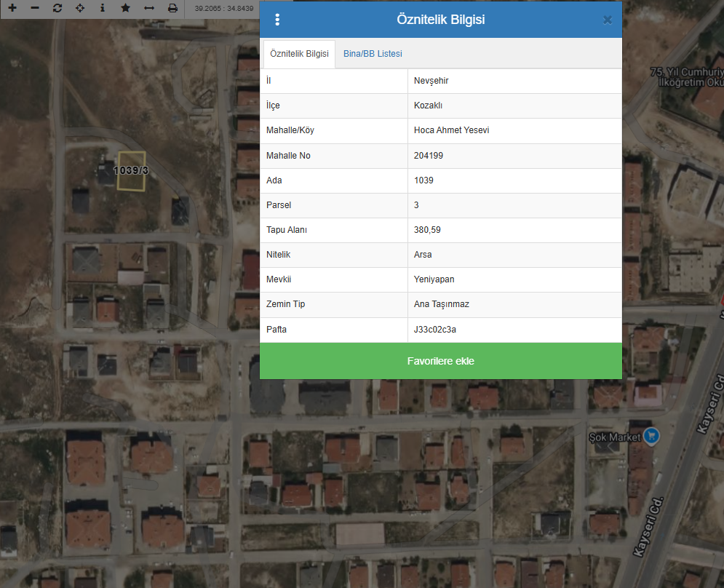Screen dimensions: 724x588
Task: Open the three-dot panel menu
Action: [x=277, y=20]
